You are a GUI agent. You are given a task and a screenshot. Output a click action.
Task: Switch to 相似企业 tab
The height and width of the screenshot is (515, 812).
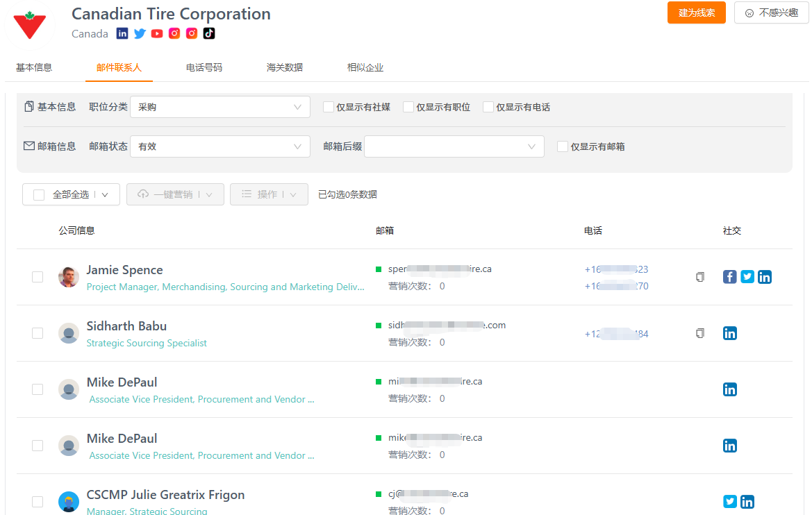tap(365, 67)
